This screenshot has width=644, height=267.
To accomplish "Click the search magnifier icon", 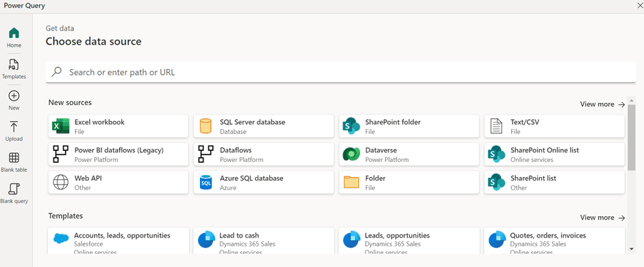I will [56, 72].
